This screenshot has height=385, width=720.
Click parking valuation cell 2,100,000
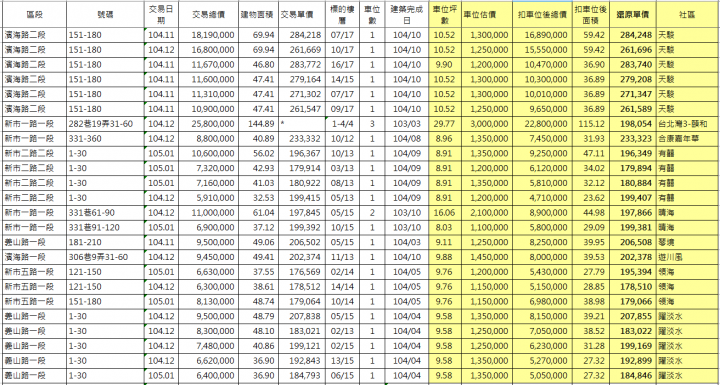[486, 213]
